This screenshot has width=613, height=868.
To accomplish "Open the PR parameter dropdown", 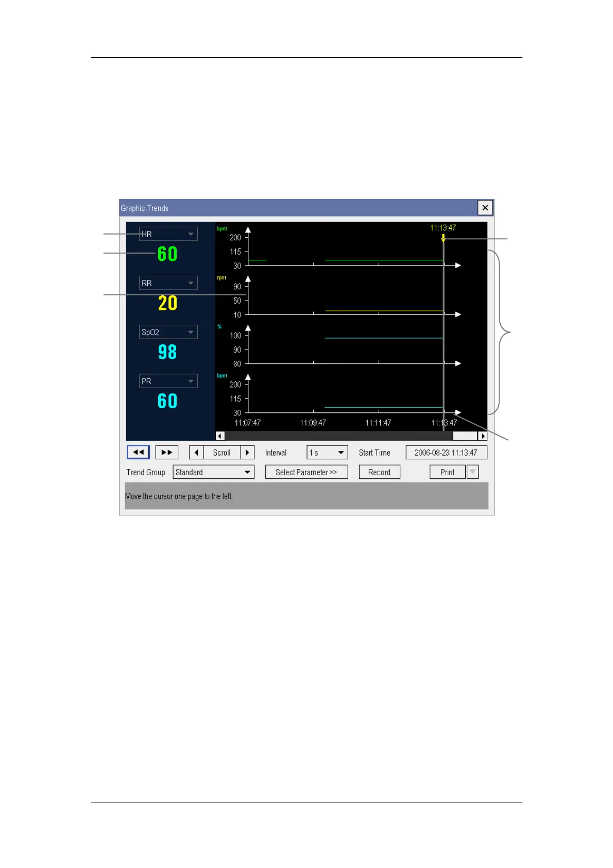I will point(168,381).
